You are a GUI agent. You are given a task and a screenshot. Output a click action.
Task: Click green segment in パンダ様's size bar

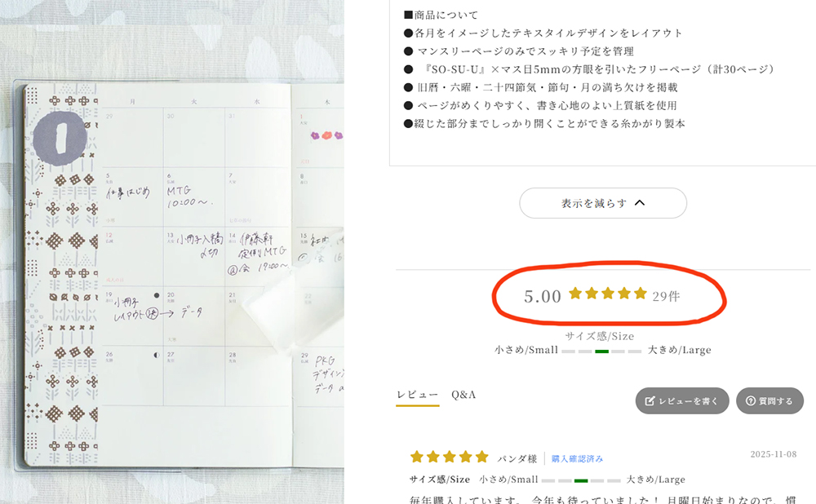point(582,480)
